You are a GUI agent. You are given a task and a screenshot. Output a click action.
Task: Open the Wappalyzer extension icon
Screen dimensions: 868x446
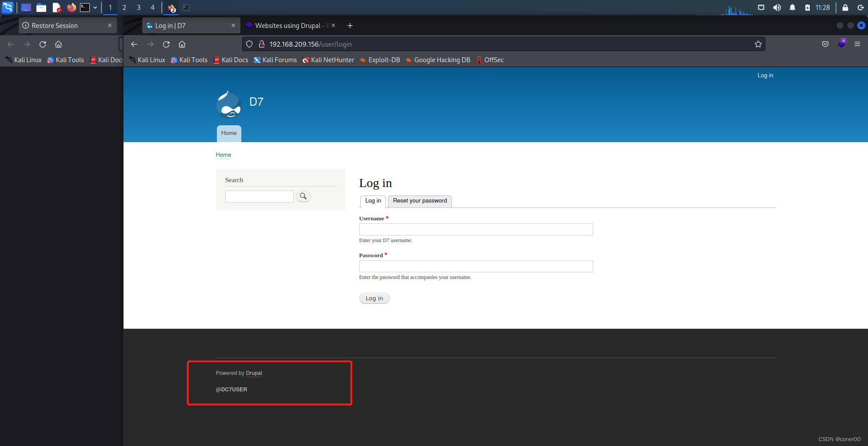point(841,44)
